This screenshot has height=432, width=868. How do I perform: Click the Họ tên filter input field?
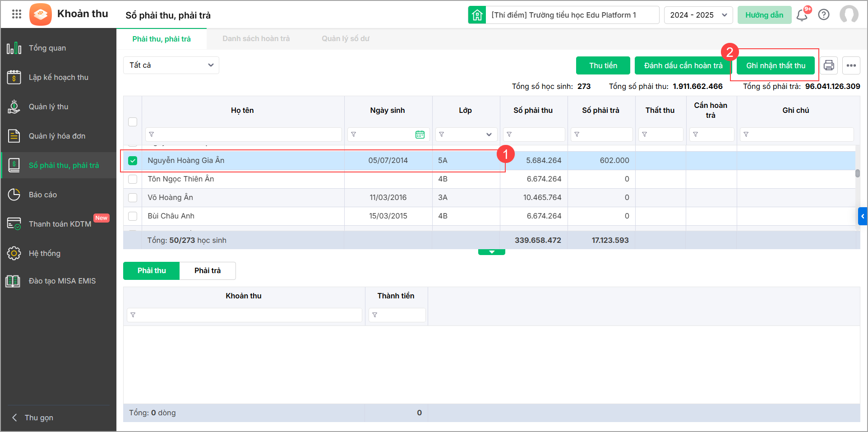coord(244,135)
